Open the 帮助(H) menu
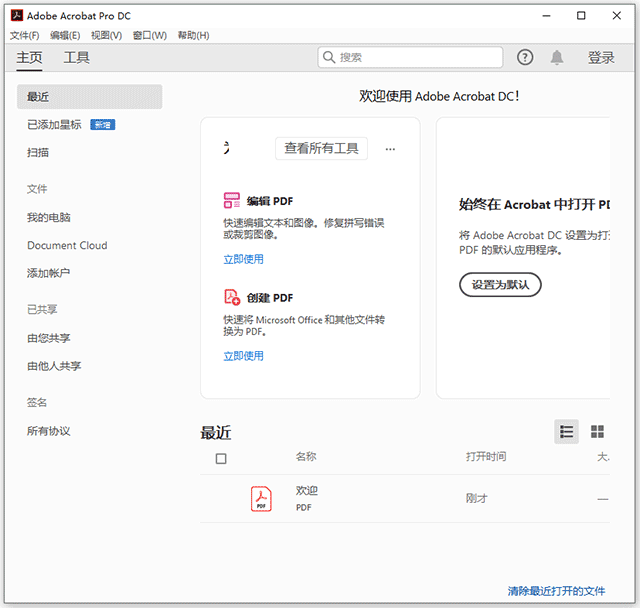The image size is (640, 608). click(193, 36)
